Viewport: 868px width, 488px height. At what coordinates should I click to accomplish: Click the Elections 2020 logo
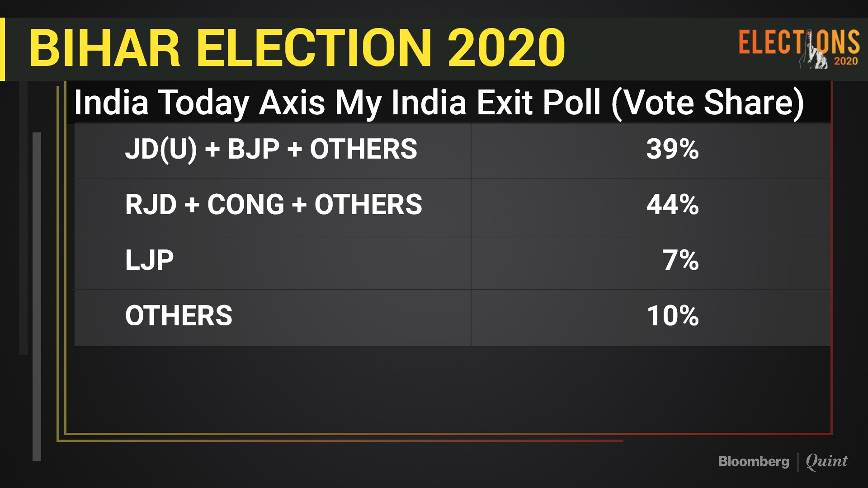pos(798,43)
